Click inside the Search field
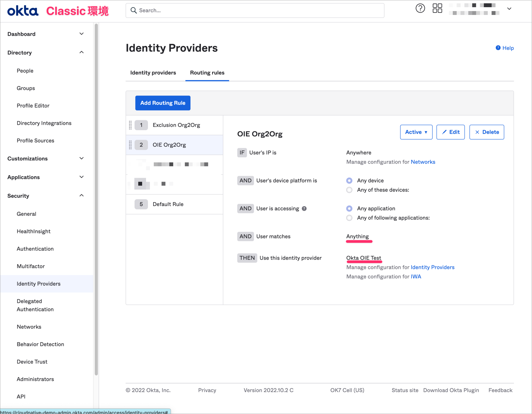The width and height of the screenshot is (532, 414). (254, 10)
